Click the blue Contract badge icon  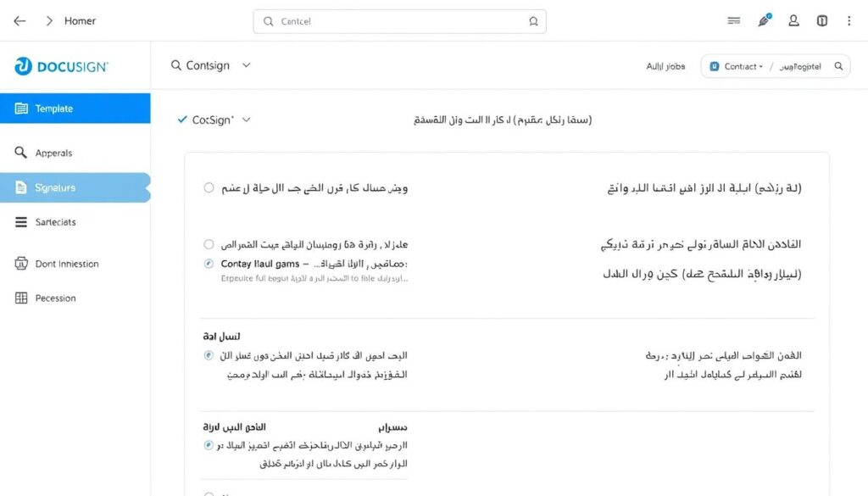tap(714, 66)
